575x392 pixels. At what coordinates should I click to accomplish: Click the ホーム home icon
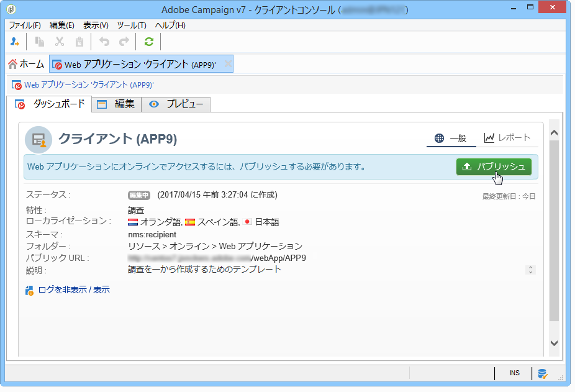tap(13, 64)
